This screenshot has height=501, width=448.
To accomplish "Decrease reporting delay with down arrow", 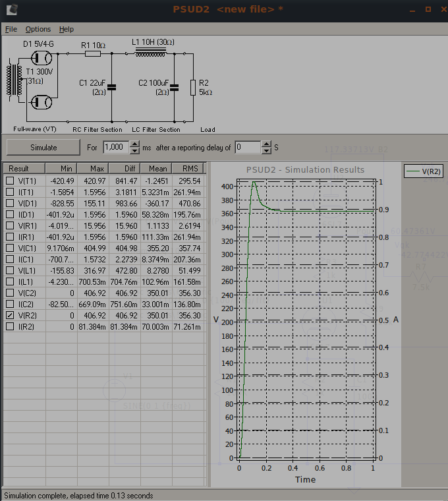I will (266, 150).
